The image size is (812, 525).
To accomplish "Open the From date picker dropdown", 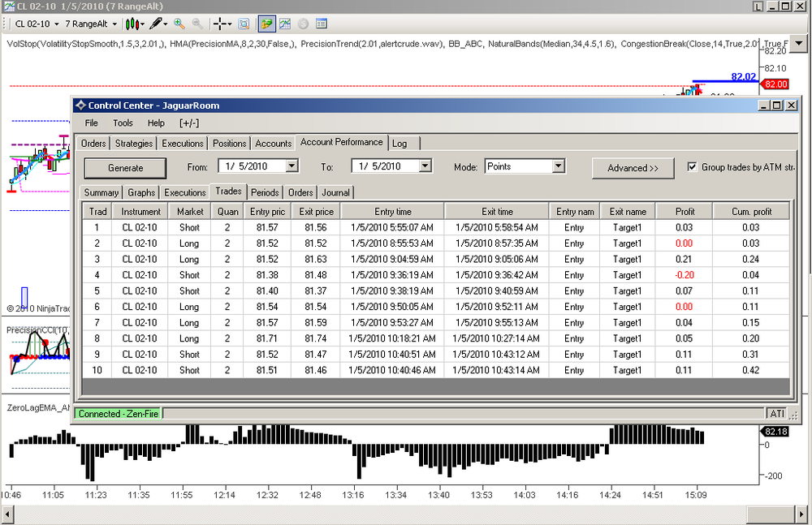I will (292, 166).
